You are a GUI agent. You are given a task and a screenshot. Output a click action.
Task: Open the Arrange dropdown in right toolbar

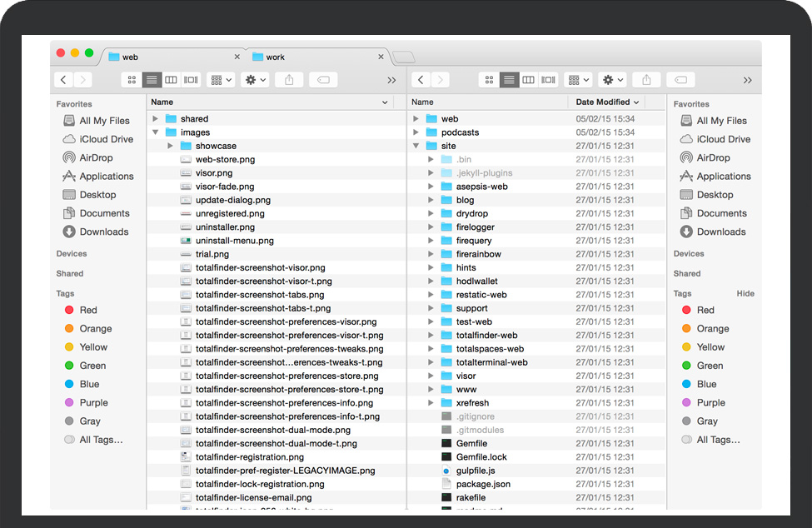pyautogui.click(x=577, y=80)
